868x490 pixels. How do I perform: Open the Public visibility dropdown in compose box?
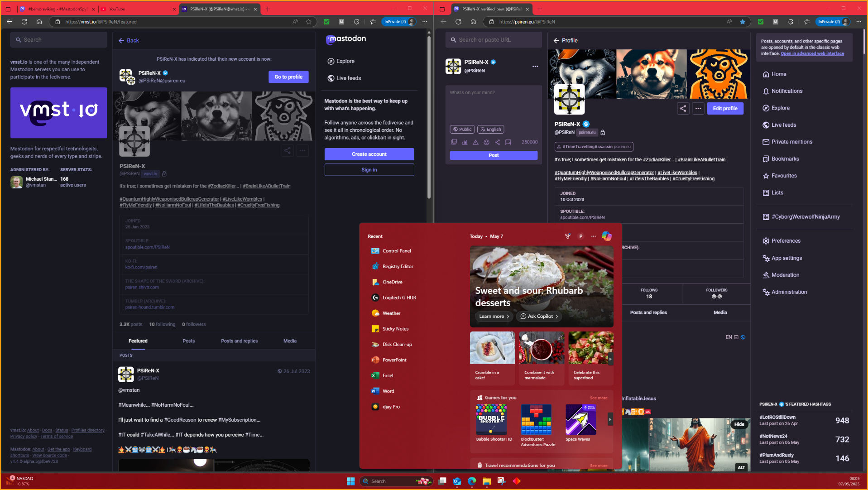tap(462, 130)
